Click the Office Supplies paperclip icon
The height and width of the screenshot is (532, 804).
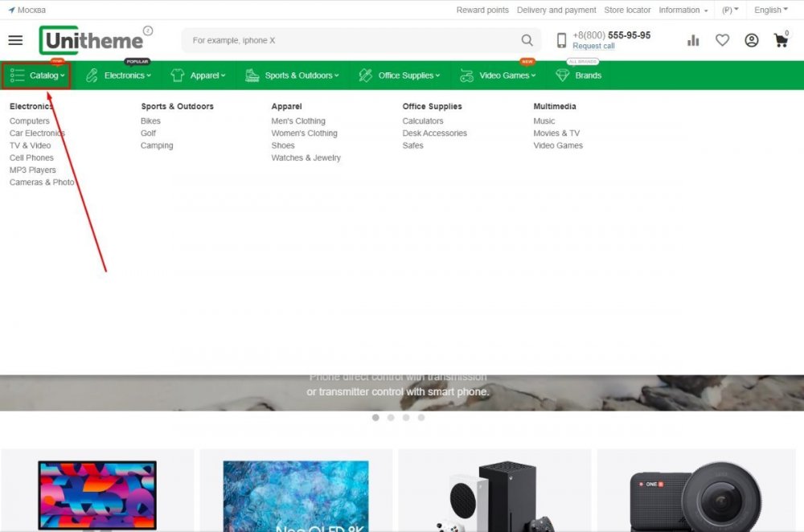click(364, 75)
